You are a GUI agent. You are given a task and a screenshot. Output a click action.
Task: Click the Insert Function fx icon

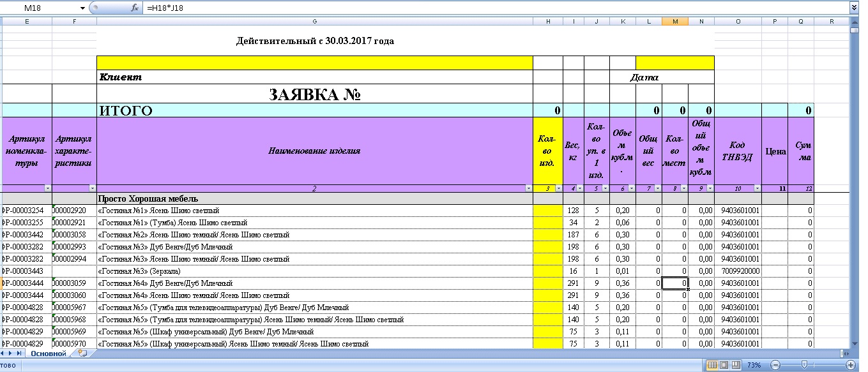click(135, 8)
